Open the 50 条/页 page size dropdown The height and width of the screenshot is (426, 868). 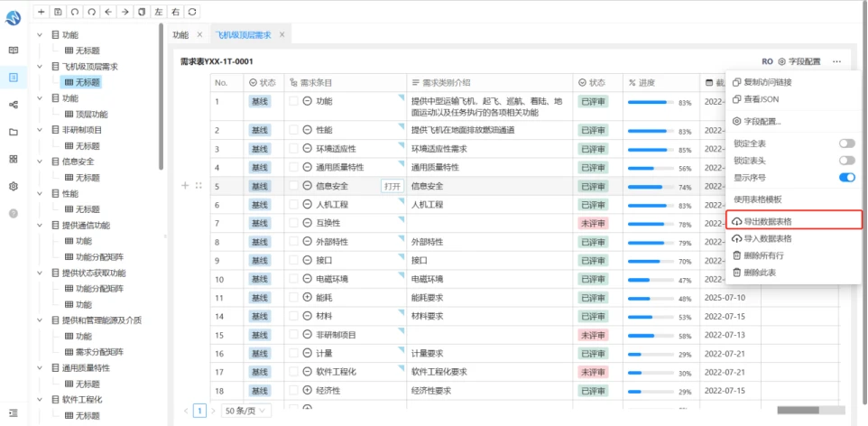(246, 411)
